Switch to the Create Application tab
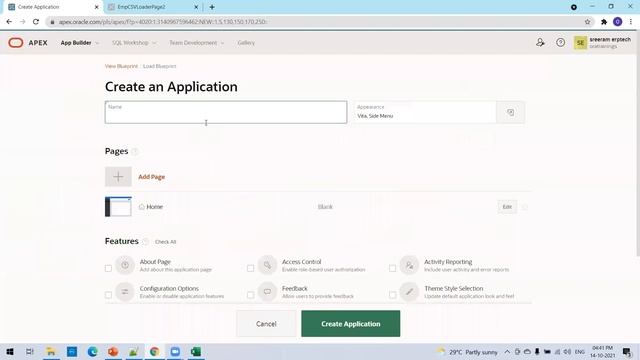Image resolution: width=640 pixels, height=360 pixels. click(x=53, y=7)
